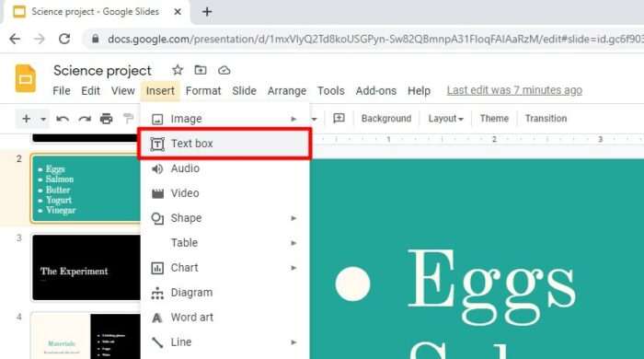This screenshot has height=359, width=644.
Task: Reload the page in the browser
Action: [64, 39]
